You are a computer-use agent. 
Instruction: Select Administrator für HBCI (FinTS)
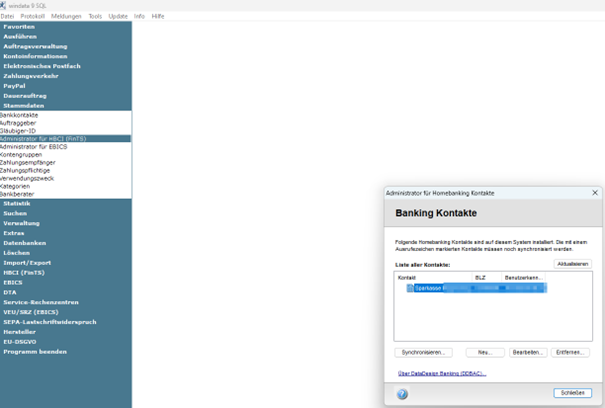click(66, 139)
